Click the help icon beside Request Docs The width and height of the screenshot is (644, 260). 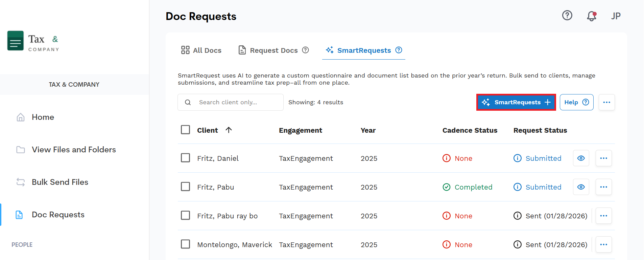(305, 50)
